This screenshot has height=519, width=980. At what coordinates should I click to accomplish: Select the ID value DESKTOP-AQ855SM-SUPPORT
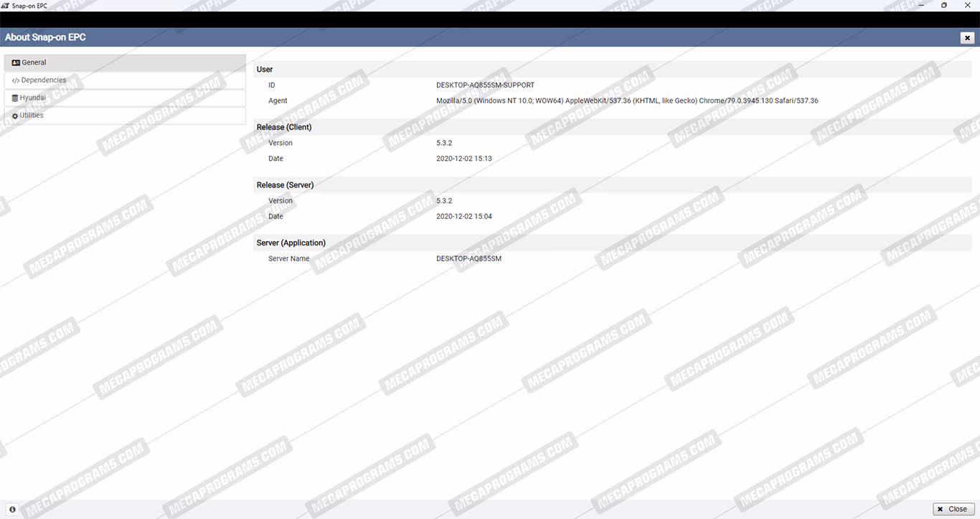point(485,85)
